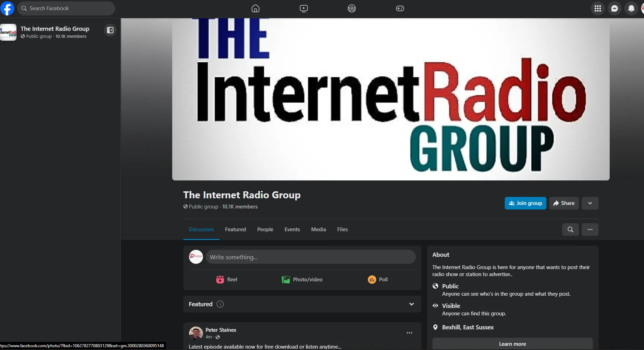Image resolution: width=644 pixels, height=350 pixels.
Task: Open Messenger from the top bar
Action: click(615, 8)
